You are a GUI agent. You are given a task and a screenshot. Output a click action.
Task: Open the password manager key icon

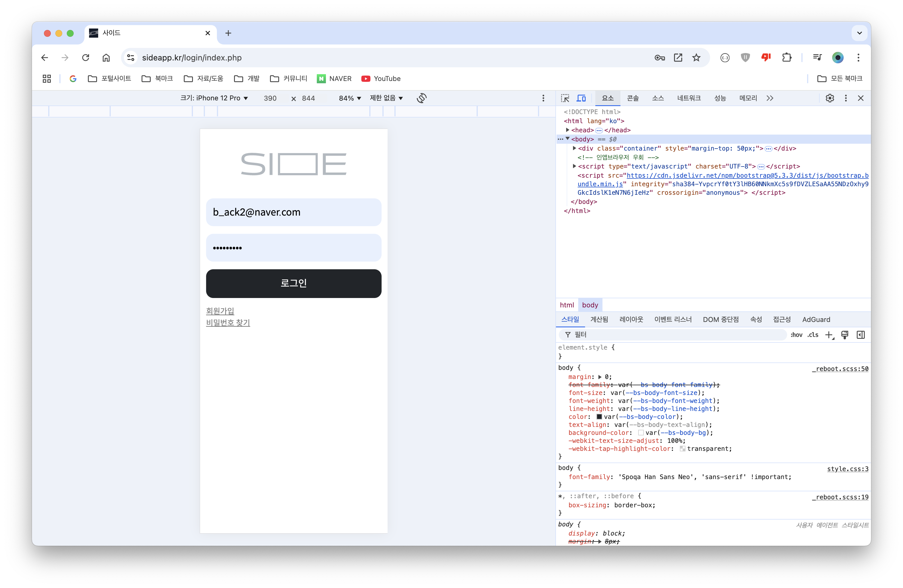[x=660, y=58]
